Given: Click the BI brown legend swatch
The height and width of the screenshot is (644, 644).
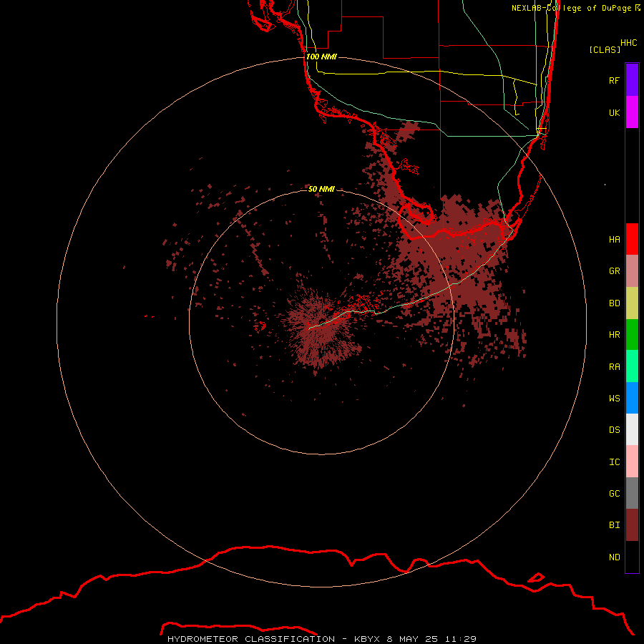Looking at the screenshot, I should (632, 525).
